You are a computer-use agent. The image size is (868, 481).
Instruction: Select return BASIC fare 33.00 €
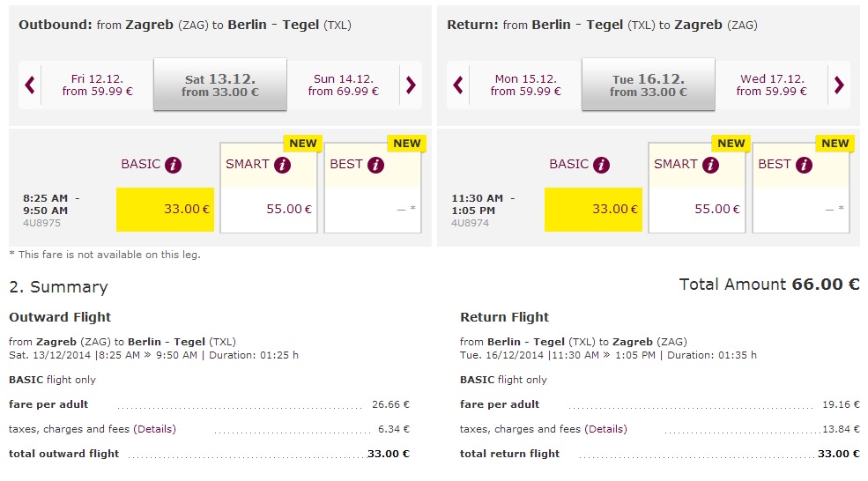point(593,210)
